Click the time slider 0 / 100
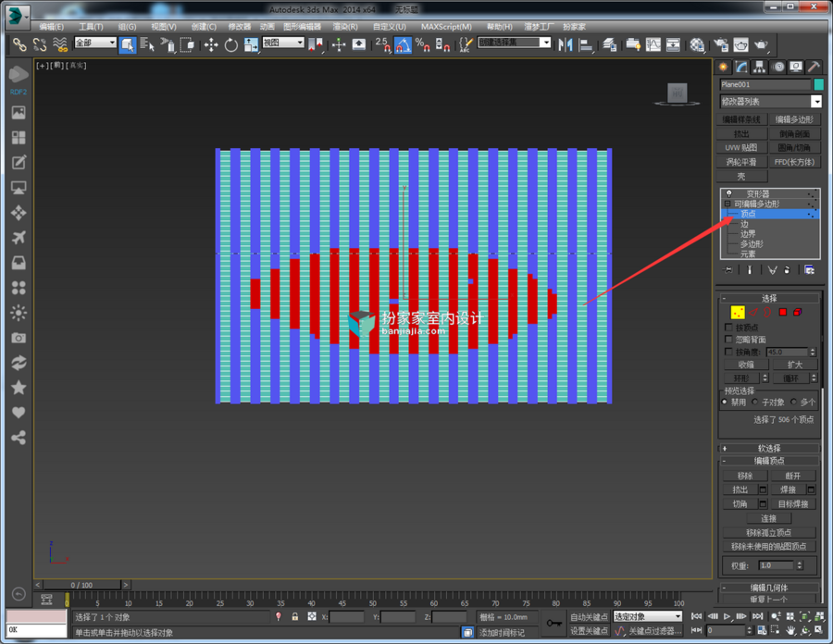Image resolution: width=833 pixels, height=644 pixels. coord(81,585)
